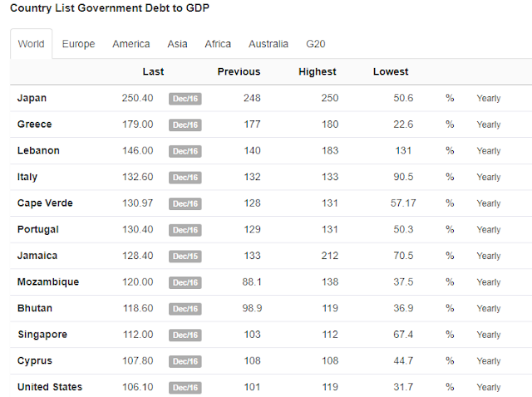Click the Highest column header
This screenshot has width=532, height=397.
tap(318, 71)
